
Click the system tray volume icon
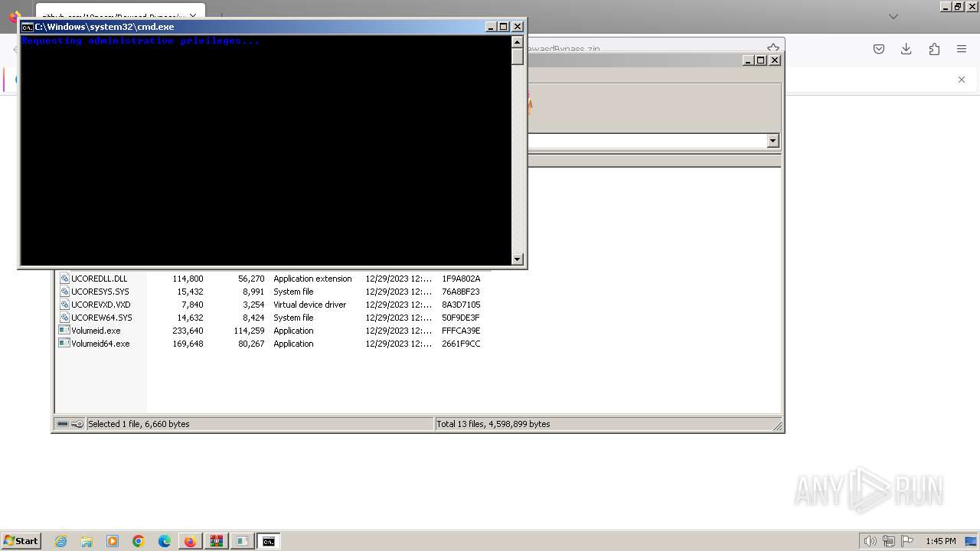point(870,541)
